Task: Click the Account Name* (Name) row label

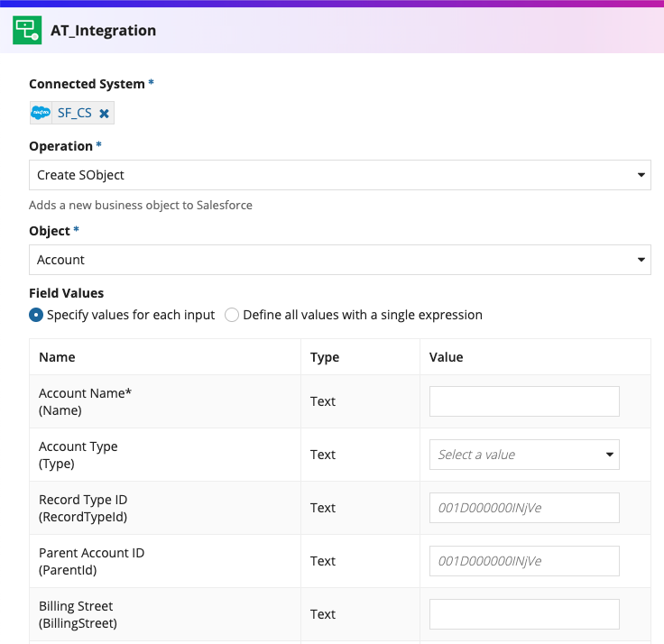Action: pos(85,401)
